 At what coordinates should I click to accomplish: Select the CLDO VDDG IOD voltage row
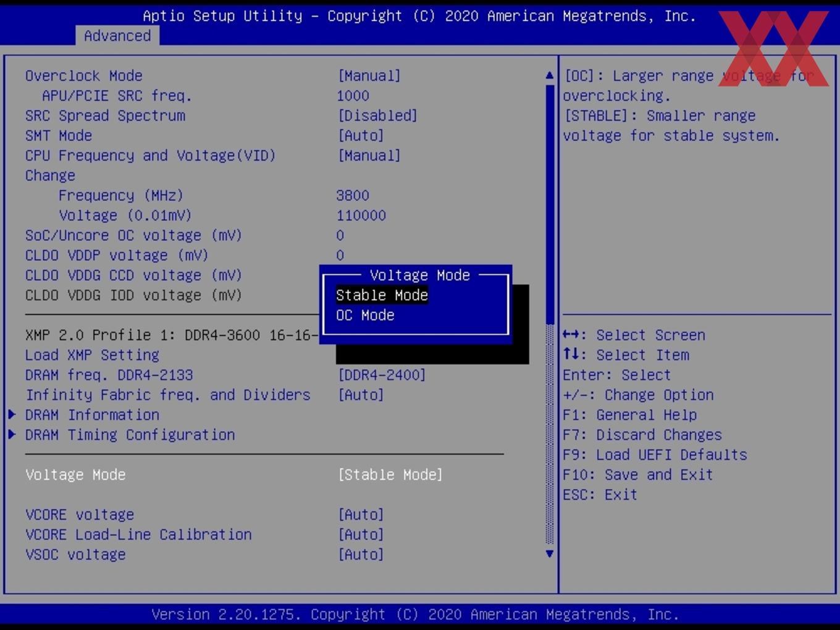point(133,295)
